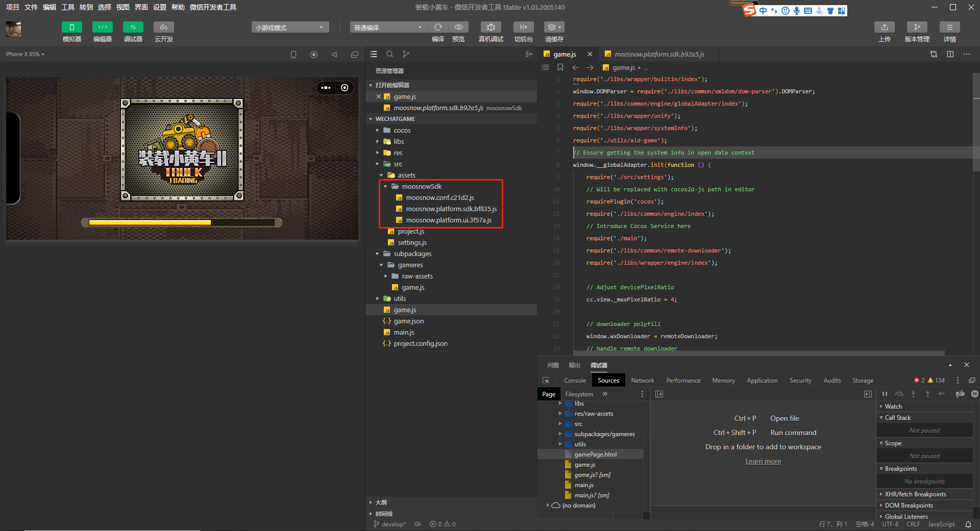
Task: Open the 小游戏模式 mode dropdown
Action: [x=290, y=28]
